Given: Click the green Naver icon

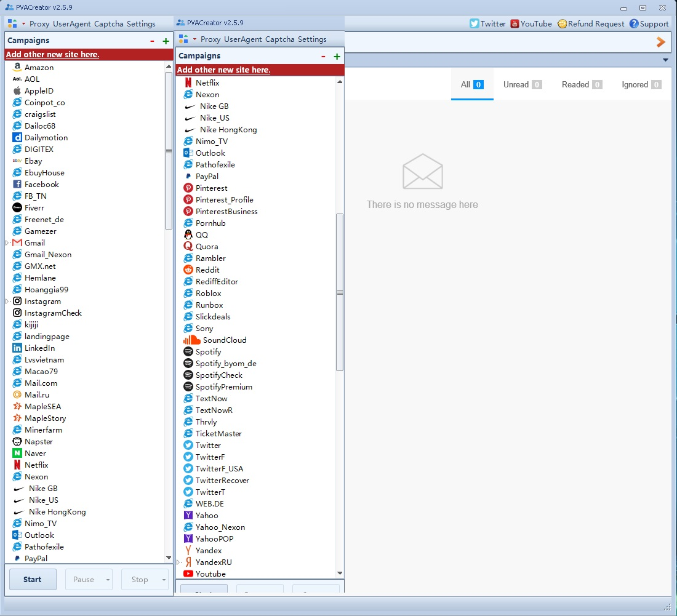Looking at the screenshot, I should [x=17, y=453].
